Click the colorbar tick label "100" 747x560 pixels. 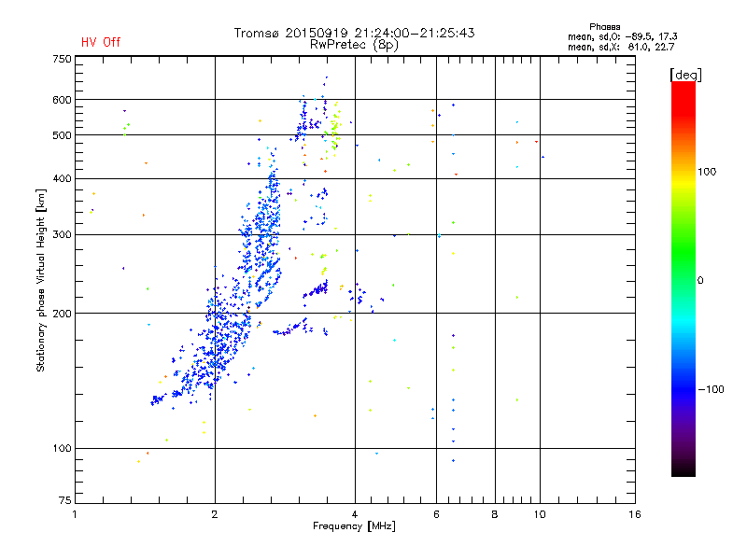[707, 172]
